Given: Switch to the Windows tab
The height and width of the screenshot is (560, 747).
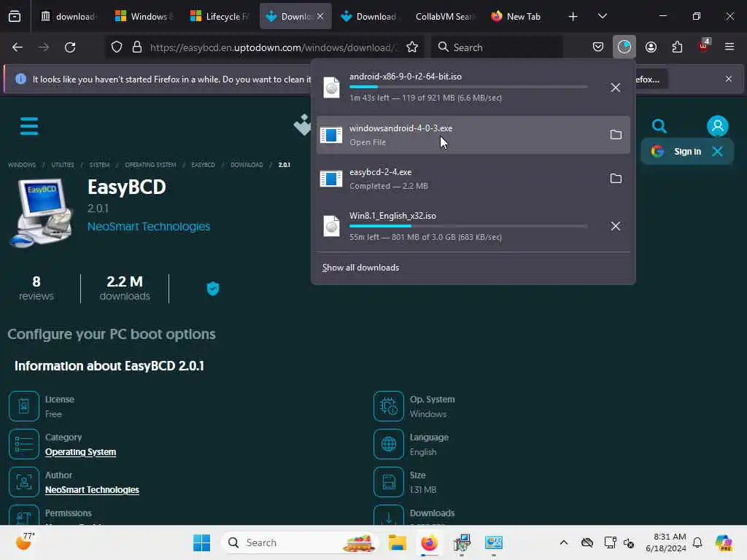Looking at the screenshot, I should [x=145, y=17].
